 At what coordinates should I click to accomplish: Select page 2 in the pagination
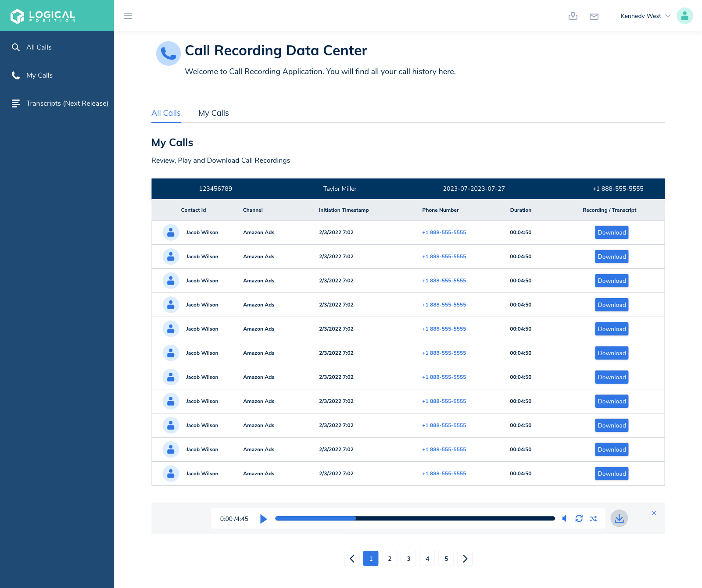(390, 559)
